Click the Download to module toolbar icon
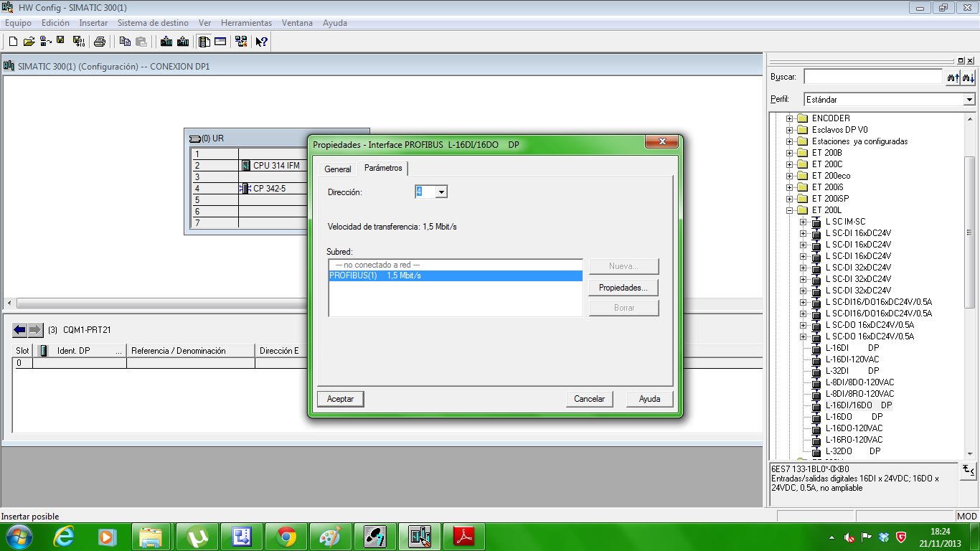The image size is (980, 551). 166,42
